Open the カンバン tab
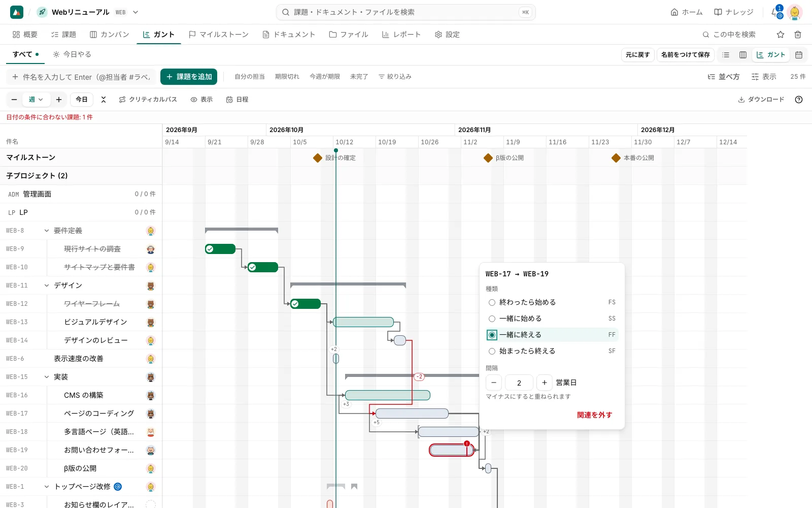 click(109, 35)
